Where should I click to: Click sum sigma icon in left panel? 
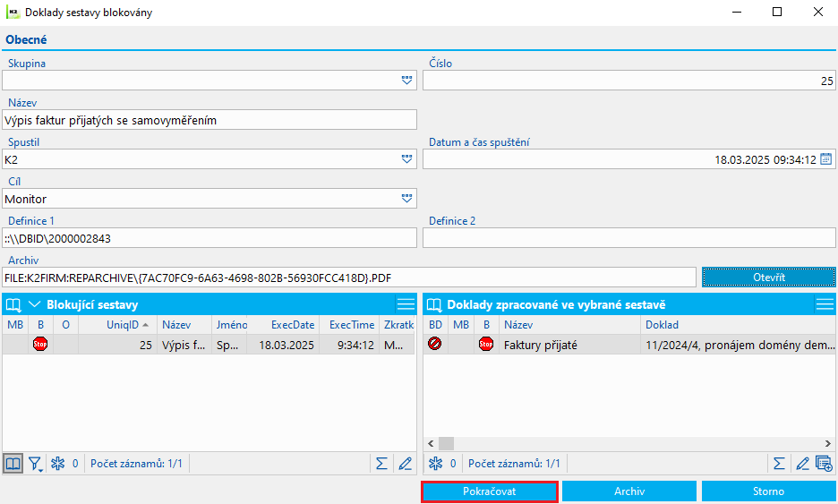pyautogui.click(x=381, y=464)
